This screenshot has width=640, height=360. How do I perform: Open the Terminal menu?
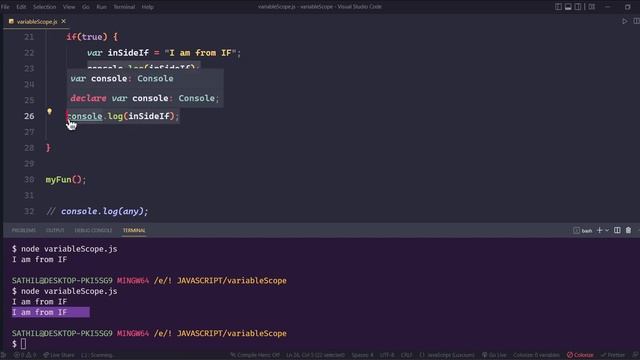pos(124,7)
